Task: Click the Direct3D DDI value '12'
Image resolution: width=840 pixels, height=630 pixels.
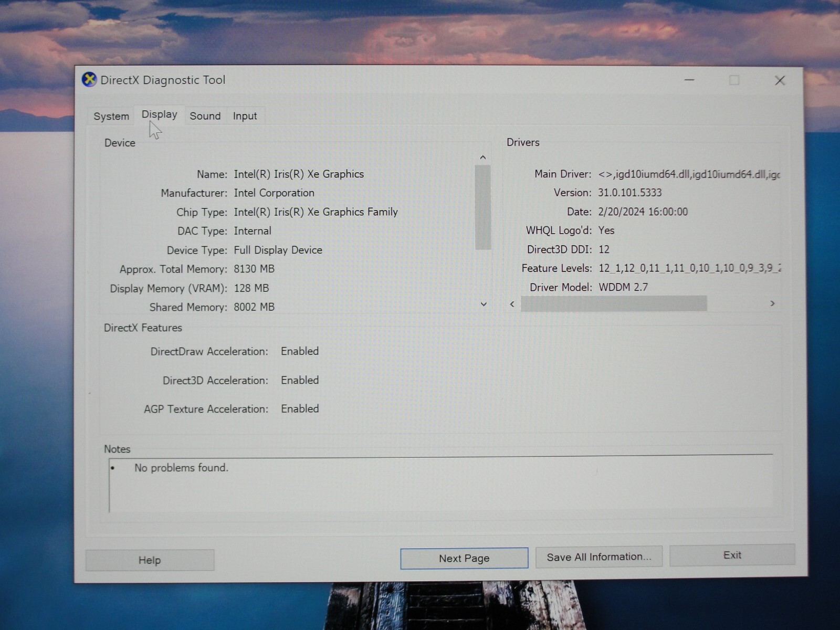Action: coord(604,249)
